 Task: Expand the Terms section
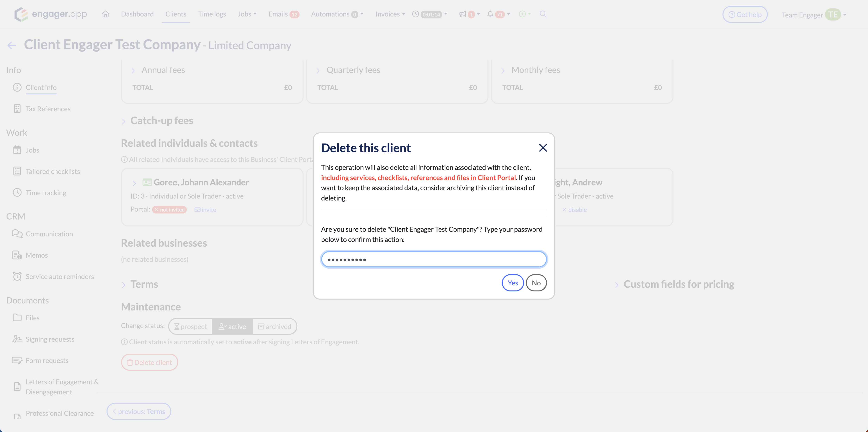click(x=144, y=284)
